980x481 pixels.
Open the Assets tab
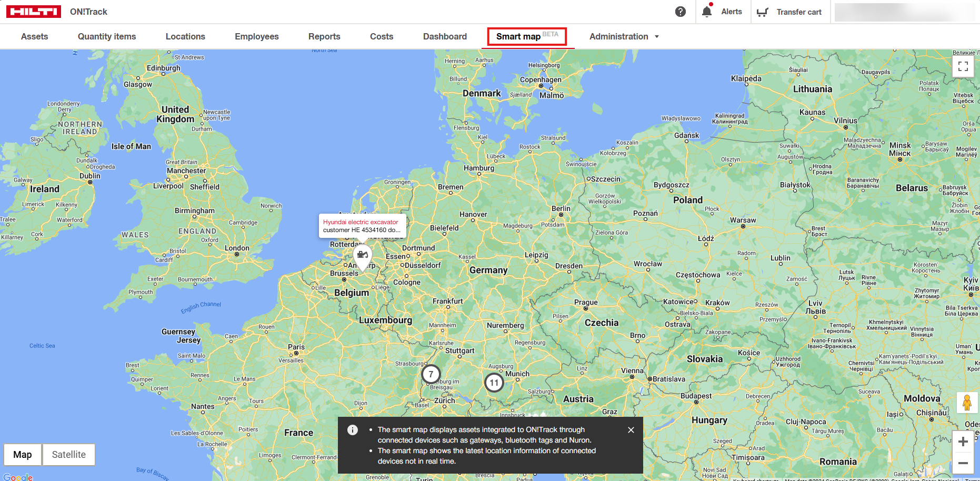(x=35, y=36)
